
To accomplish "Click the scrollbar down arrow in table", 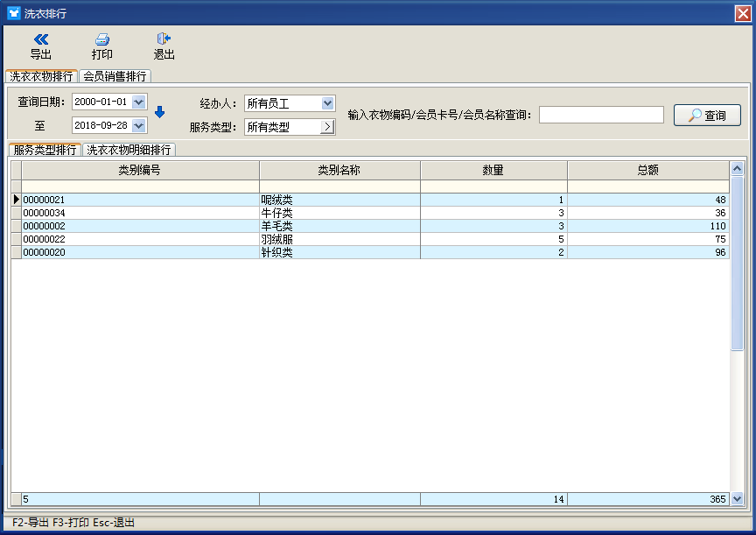I will 737,498.
